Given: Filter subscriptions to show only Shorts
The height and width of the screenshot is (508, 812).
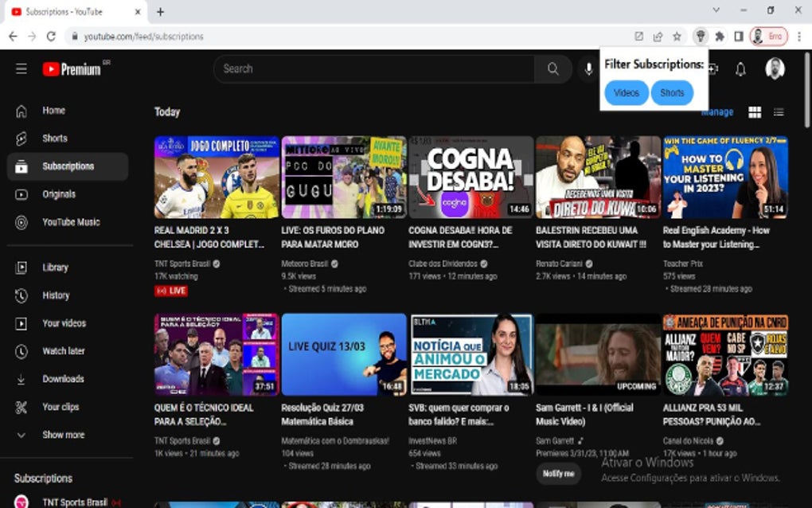Looking at the screenshot, I should 672,92.
